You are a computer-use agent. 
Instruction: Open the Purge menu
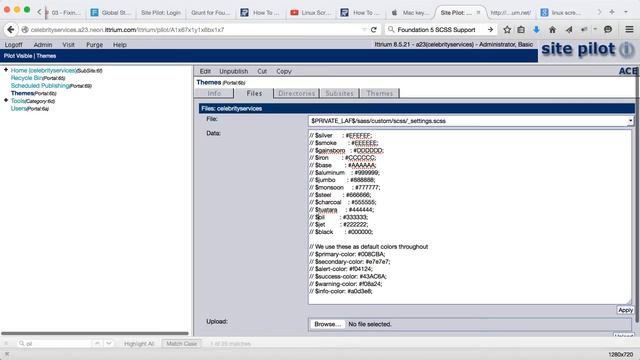click(94, 45)
